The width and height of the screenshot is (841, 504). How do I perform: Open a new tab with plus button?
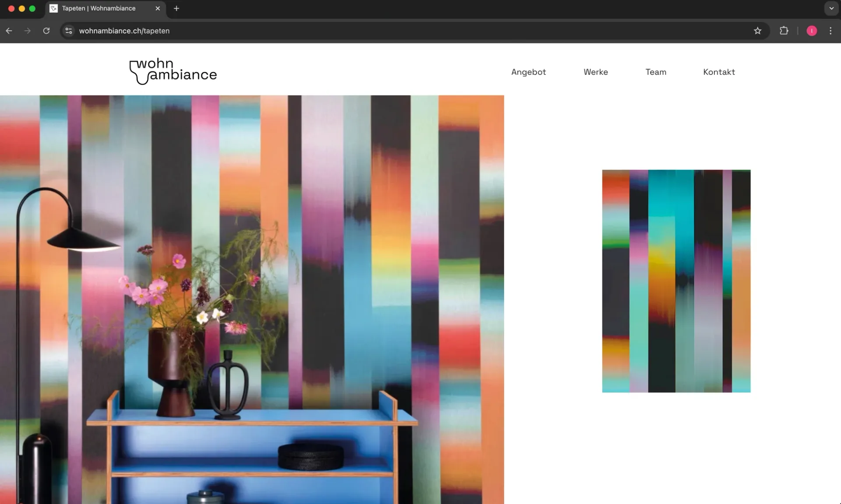(177, 8)
